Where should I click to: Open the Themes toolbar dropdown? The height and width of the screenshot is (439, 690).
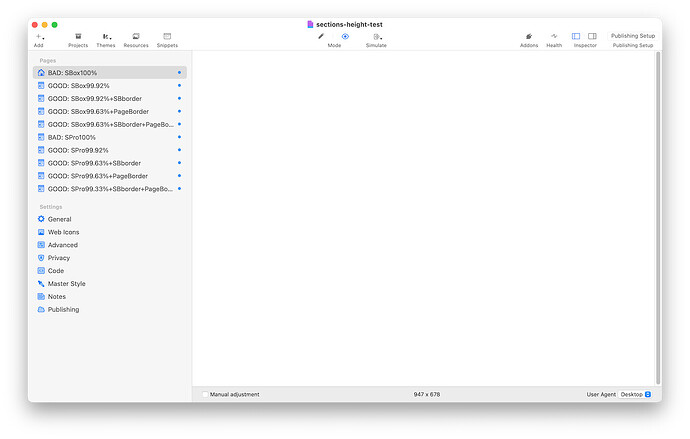pyautogui.click(x=106, y=40)
